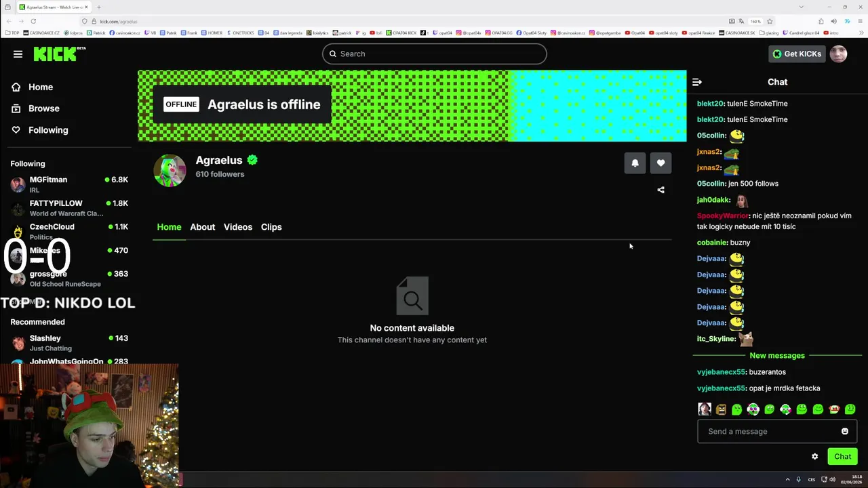This screenshot has width=868, height=488.
Task: Select the Home channel tab
Action: [169, 227]
